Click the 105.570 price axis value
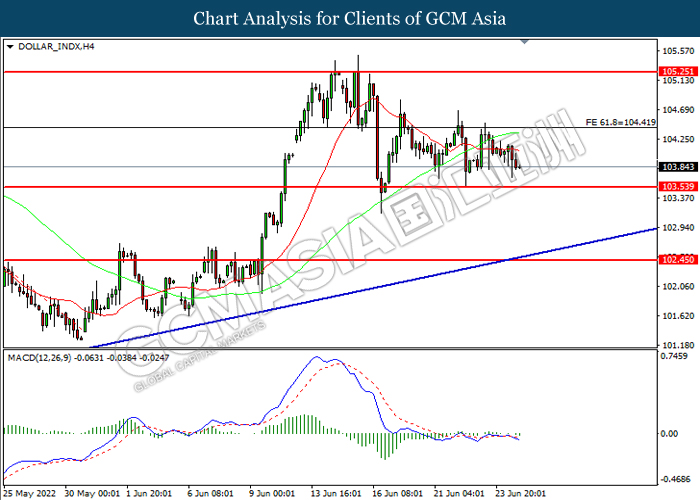 click(678, 51)
